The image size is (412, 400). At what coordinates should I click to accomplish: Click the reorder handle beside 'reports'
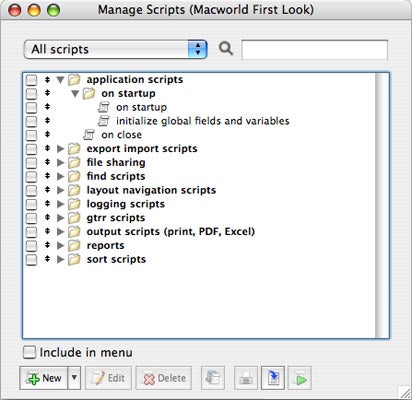[x=47, y=245]
